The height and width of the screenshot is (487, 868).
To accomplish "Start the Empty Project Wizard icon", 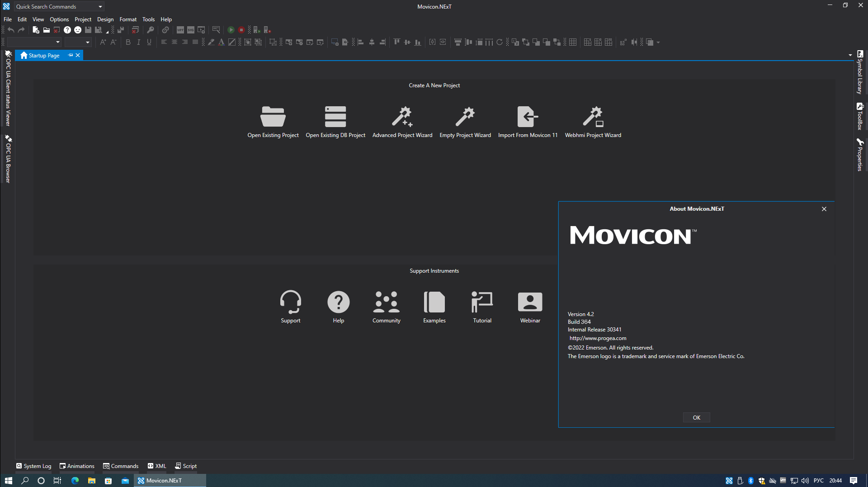I will click(465, 117).
